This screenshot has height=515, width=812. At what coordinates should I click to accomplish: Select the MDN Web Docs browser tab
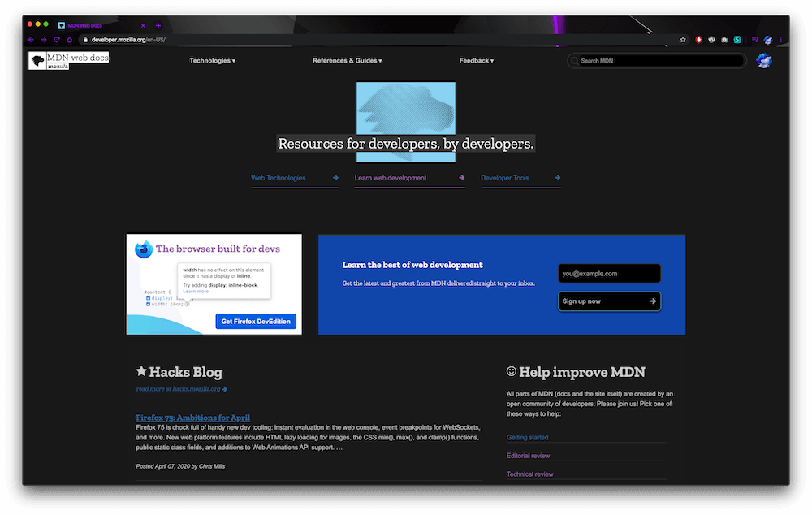click(x=85, y=24)
